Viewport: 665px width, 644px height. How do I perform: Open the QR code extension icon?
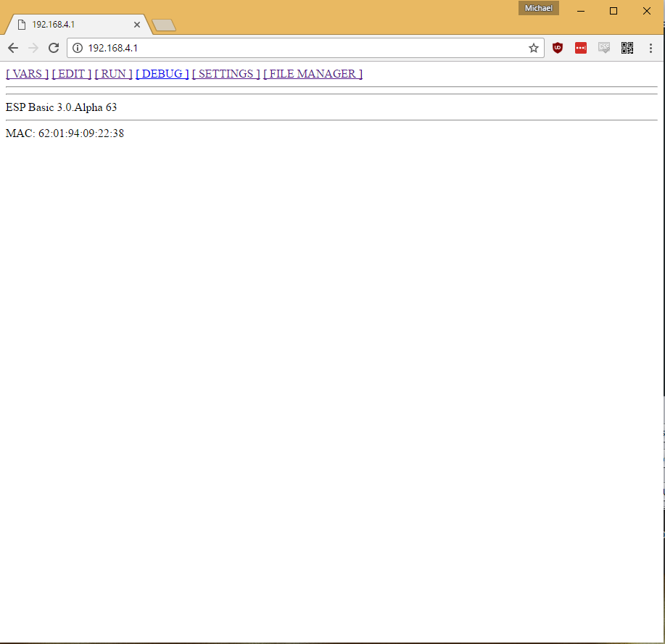coord(627,48)
